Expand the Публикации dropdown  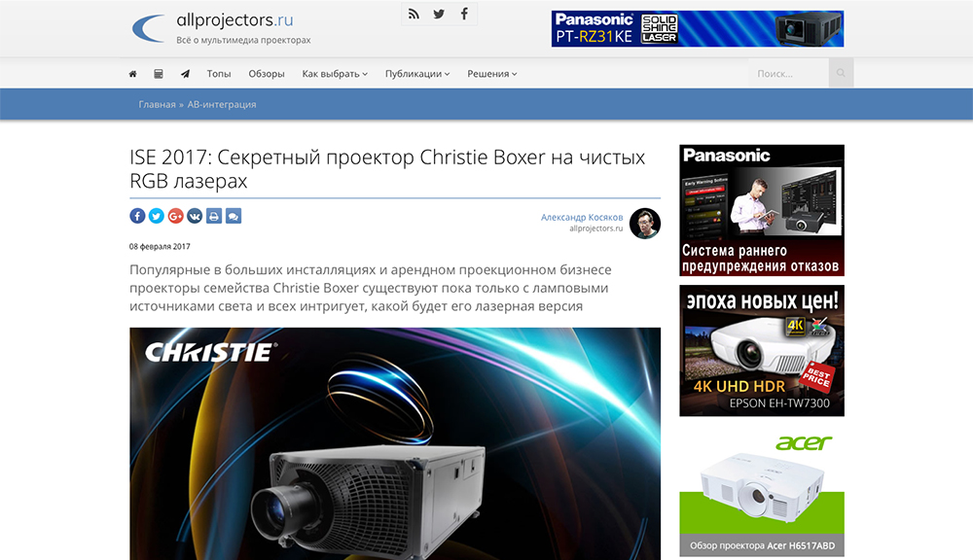coord(417,74)
